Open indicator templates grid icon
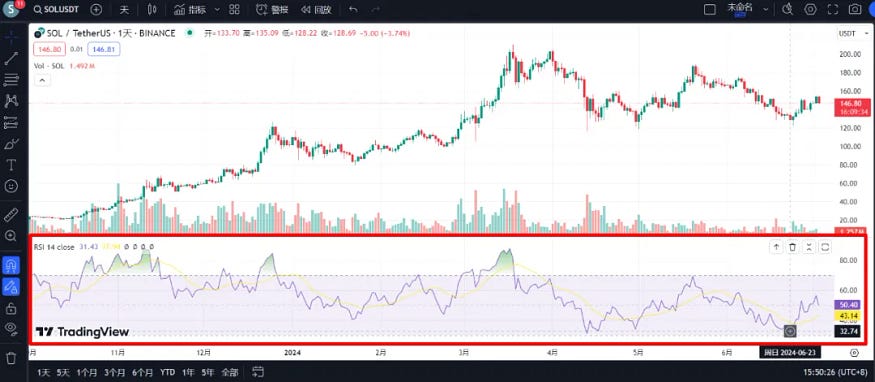875x382 pixels. 234,9
